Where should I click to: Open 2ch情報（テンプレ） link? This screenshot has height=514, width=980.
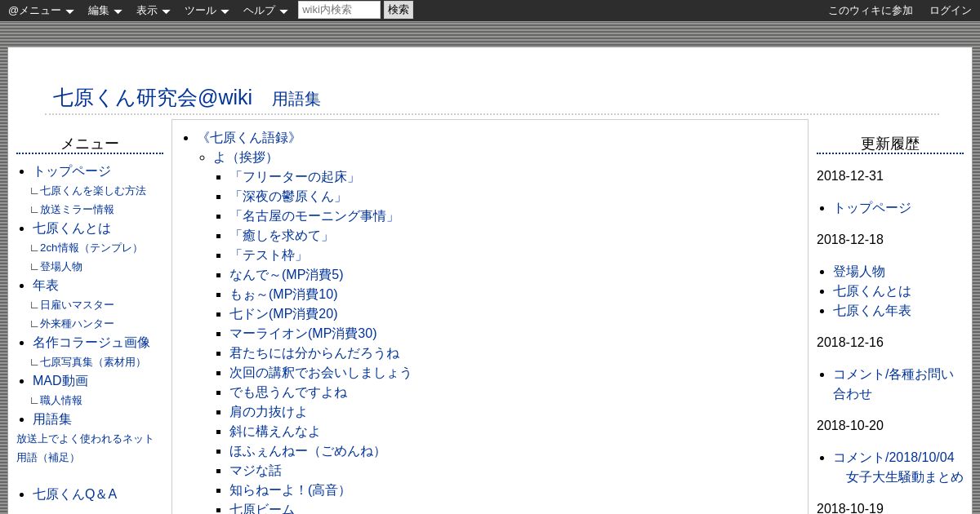pos(91,248)
